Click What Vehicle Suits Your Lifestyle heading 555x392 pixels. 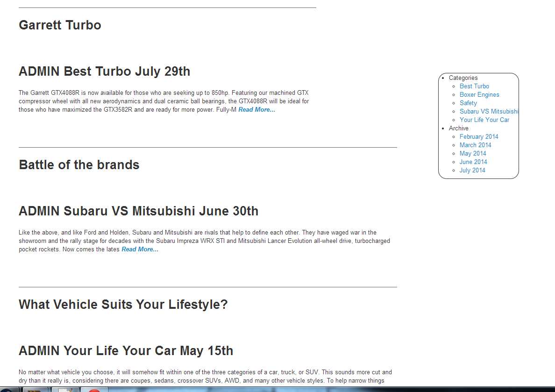[123, 305]
